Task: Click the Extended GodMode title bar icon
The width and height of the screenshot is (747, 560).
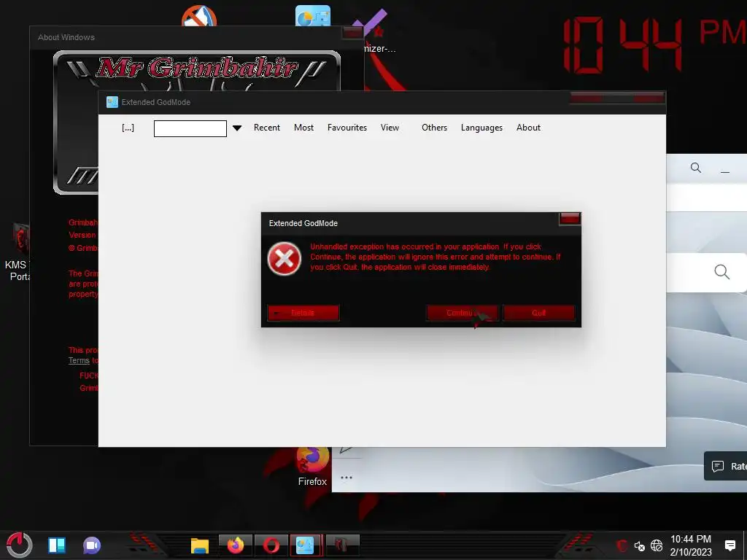Action: 112,102
